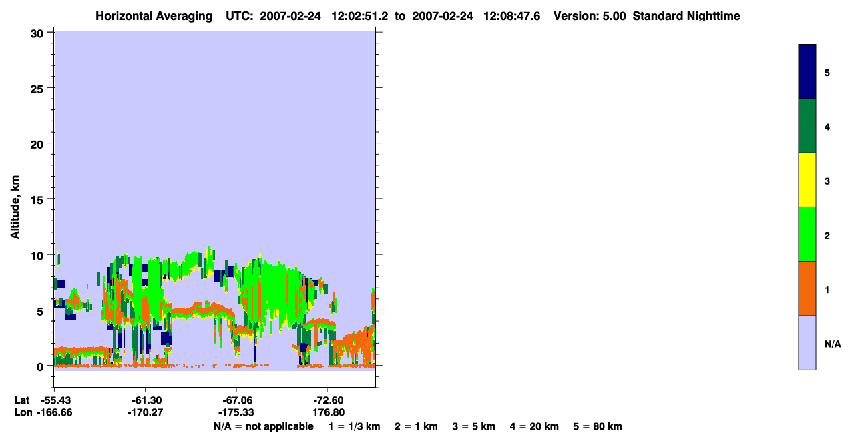868x445 pixels.
Task: Click the orange colorbar segment labeled 1
Action: pyautogui.click(x=807, y=288)
